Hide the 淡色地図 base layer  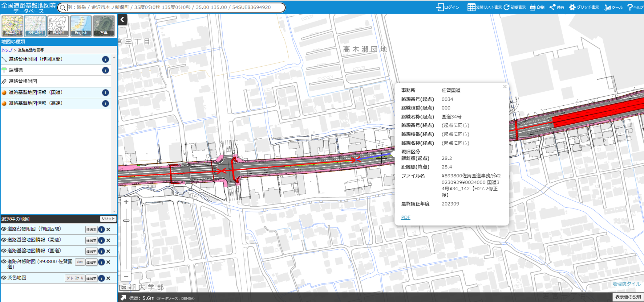pos(4,277)
